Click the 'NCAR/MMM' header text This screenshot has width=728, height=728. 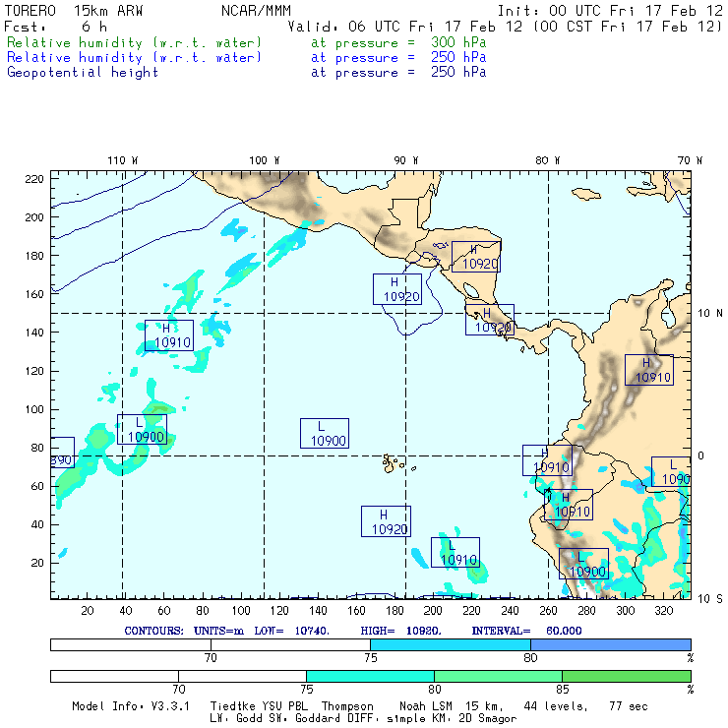click(x=256, y=11)
